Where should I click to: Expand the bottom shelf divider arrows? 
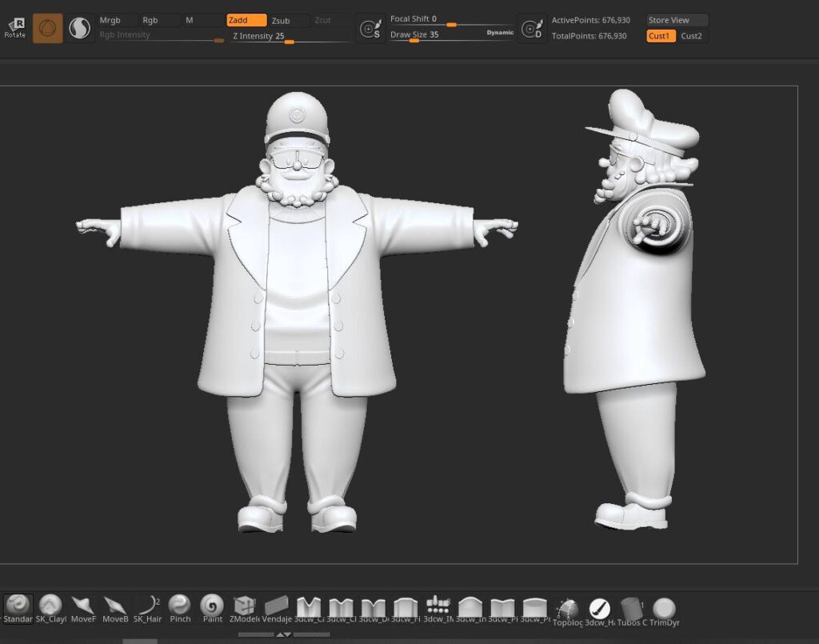(x=283, y=634)
